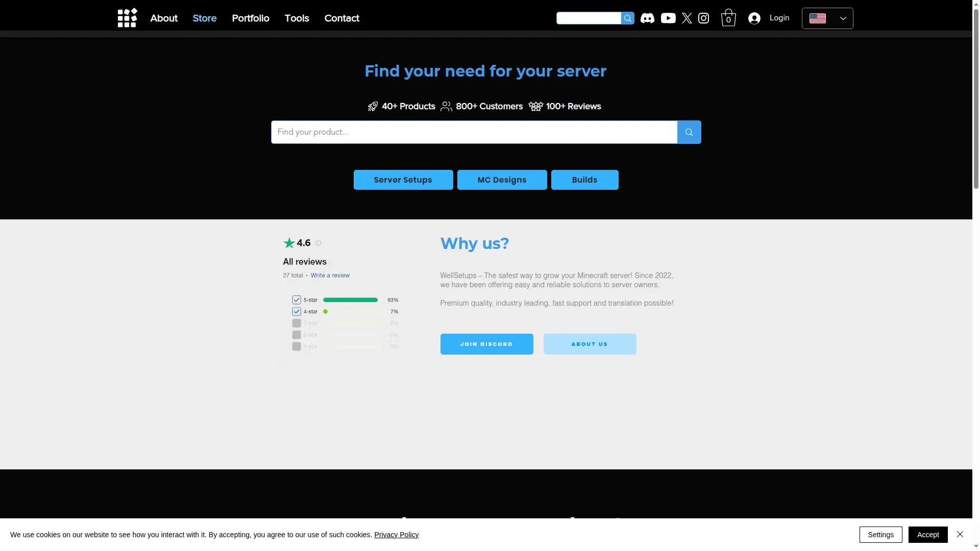This screenshot has width=980, height=551.
Task: Focus the header search input field
Action: coord(589,18)
